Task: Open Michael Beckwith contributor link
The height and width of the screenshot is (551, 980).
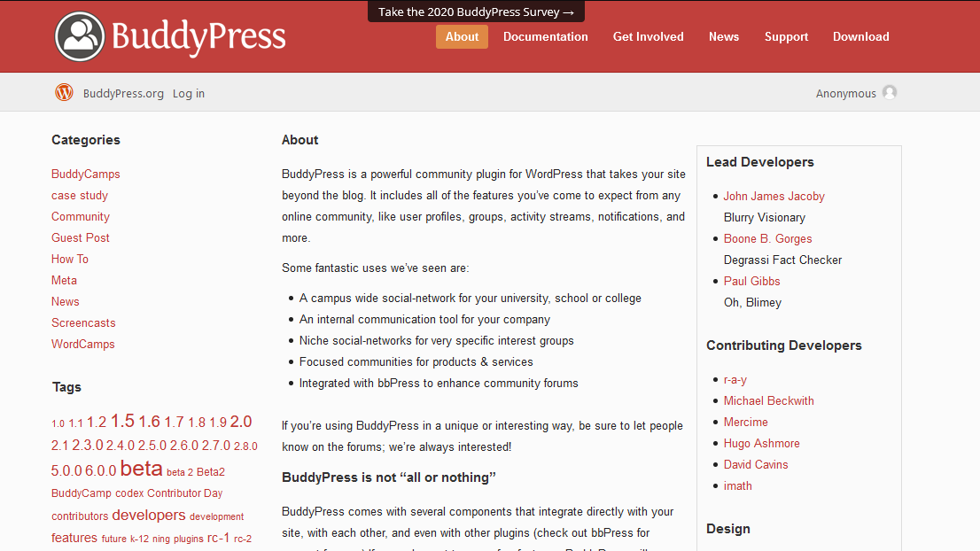Action: click(769, 401)
